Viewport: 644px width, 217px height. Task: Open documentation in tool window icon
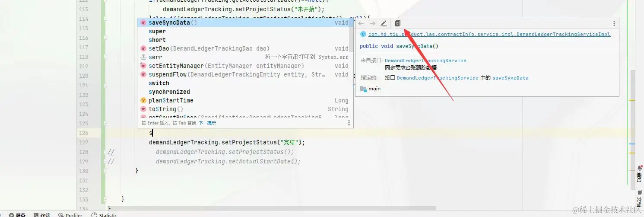[x=398, y=23]
